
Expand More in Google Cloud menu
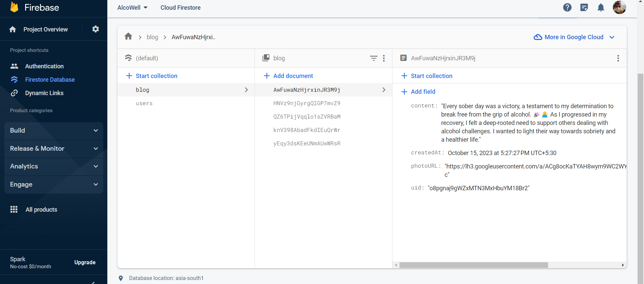(574, 37)
